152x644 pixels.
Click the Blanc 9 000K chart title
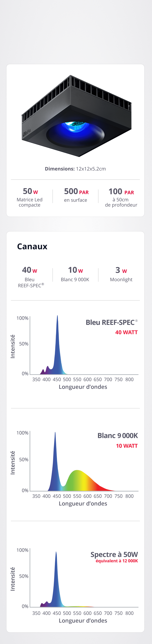point(118,436)
